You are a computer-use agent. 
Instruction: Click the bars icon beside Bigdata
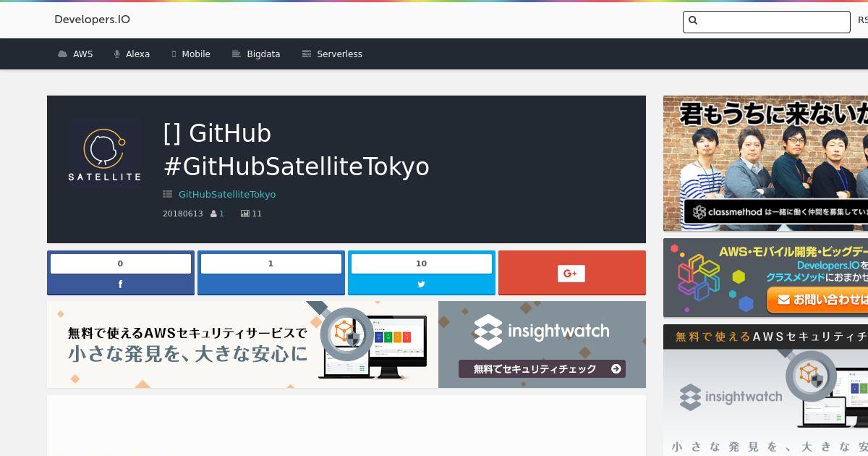[x=236, y=54]
